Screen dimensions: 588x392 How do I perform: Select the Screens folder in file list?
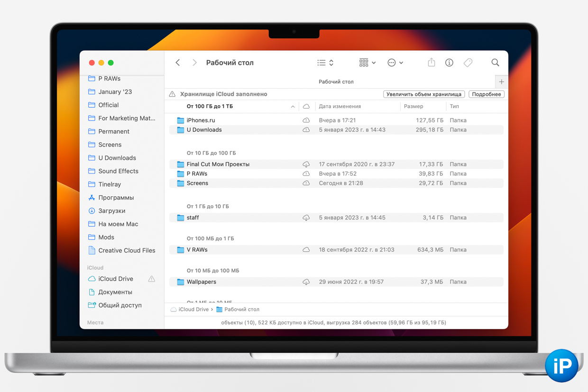[x=336, y=183]
